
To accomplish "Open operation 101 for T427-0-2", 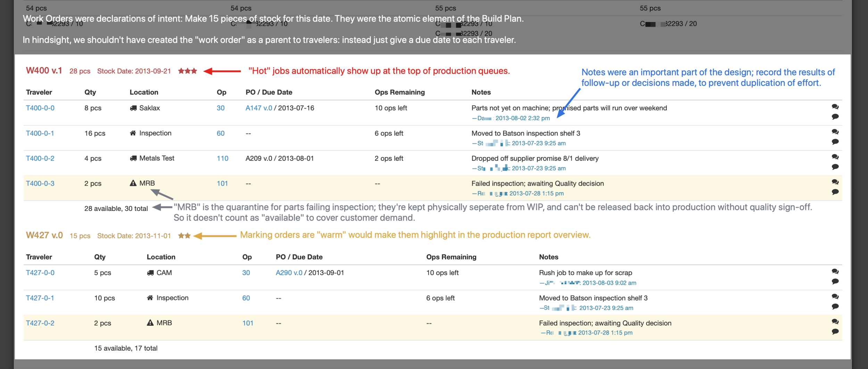I will [x=248, y=323].
